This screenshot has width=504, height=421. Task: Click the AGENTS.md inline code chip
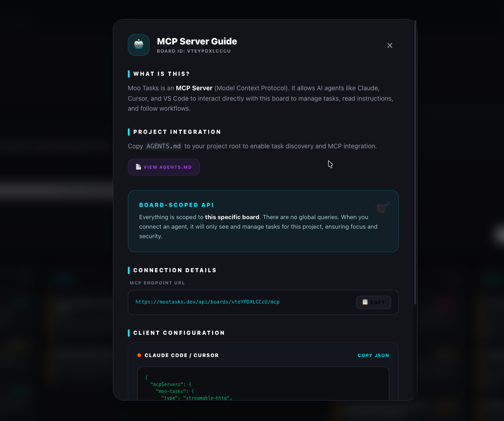pos(163,146)
